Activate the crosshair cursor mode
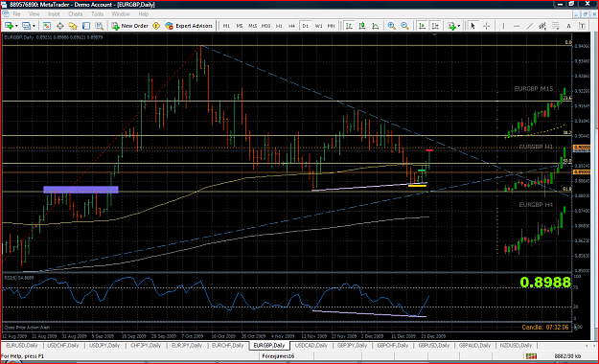 point(486,26)
